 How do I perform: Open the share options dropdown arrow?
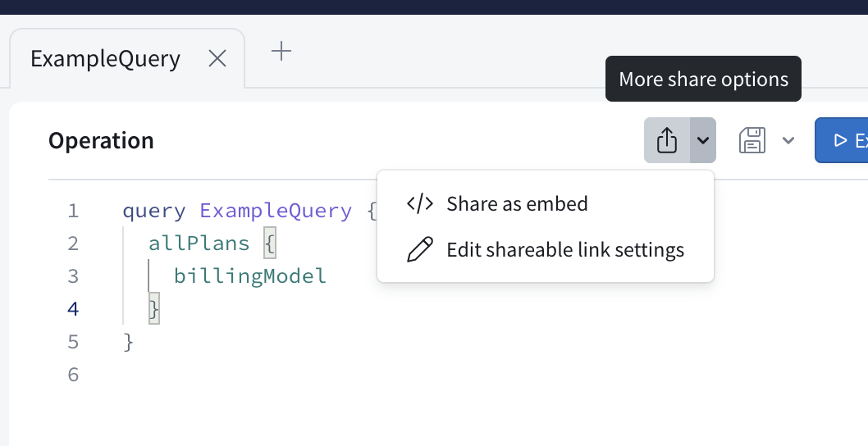click(x=703, y=140)
